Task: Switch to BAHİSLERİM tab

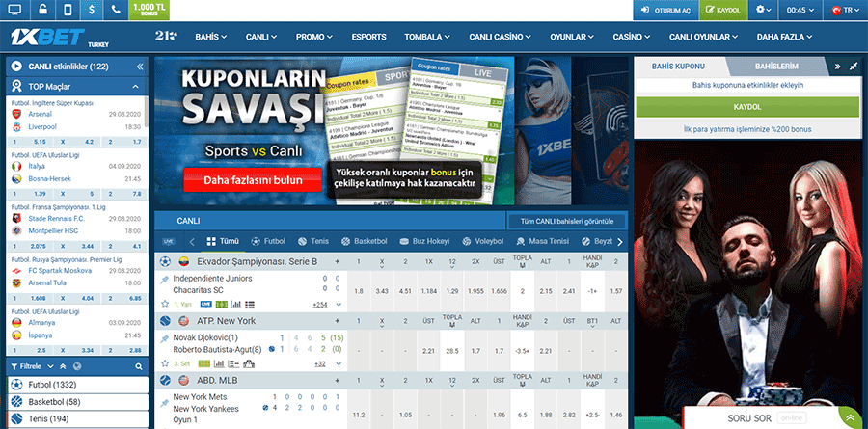Action: [x=776, y=67]
